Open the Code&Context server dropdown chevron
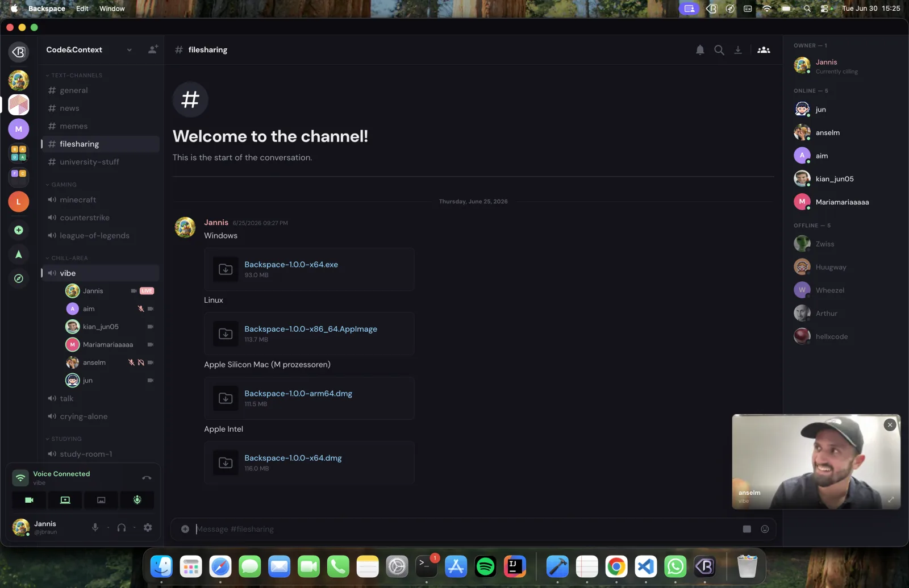 pyautogui.click(x=130, y=50)
